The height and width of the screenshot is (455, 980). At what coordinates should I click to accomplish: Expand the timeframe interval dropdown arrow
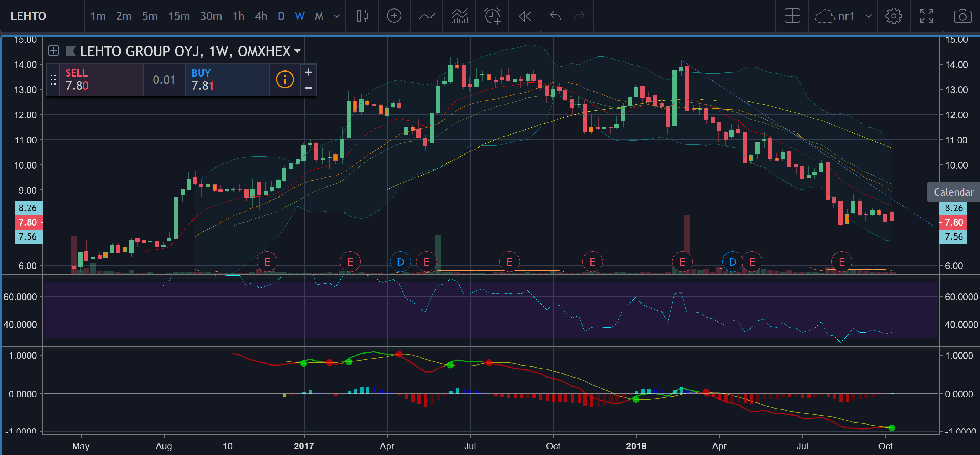pos(336,16)
